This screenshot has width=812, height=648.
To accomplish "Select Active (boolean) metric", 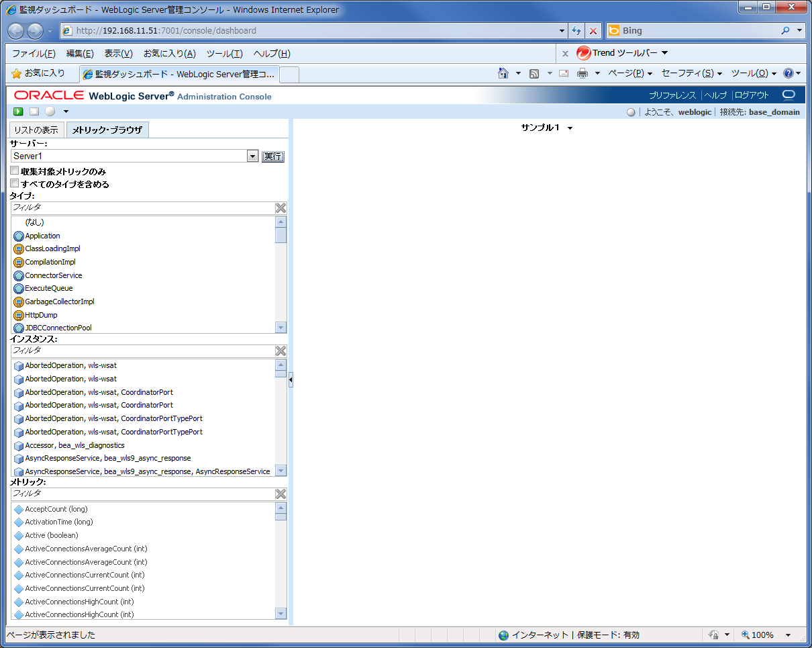I will point(52,535).
